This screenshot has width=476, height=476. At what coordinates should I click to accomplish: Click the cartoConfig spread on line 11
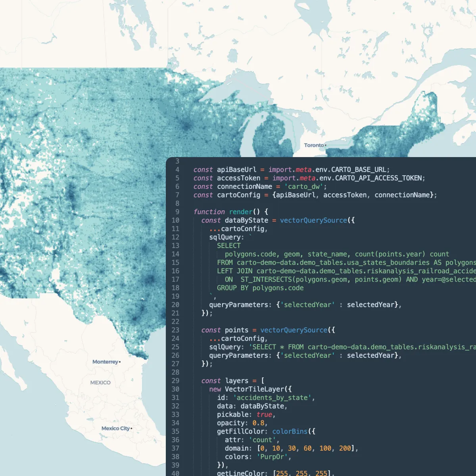(238, 228)
